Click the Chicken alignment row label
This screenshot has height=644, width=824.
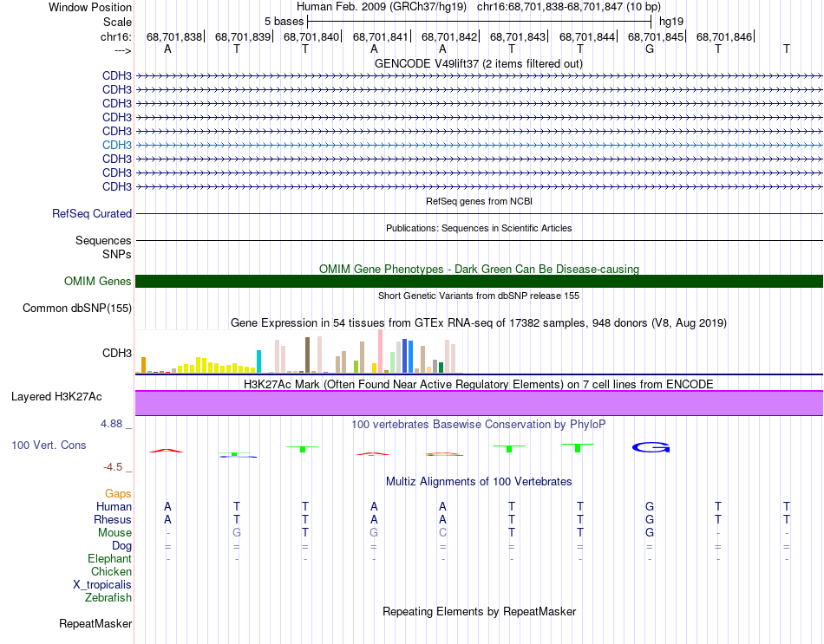(x=111, y=571)
